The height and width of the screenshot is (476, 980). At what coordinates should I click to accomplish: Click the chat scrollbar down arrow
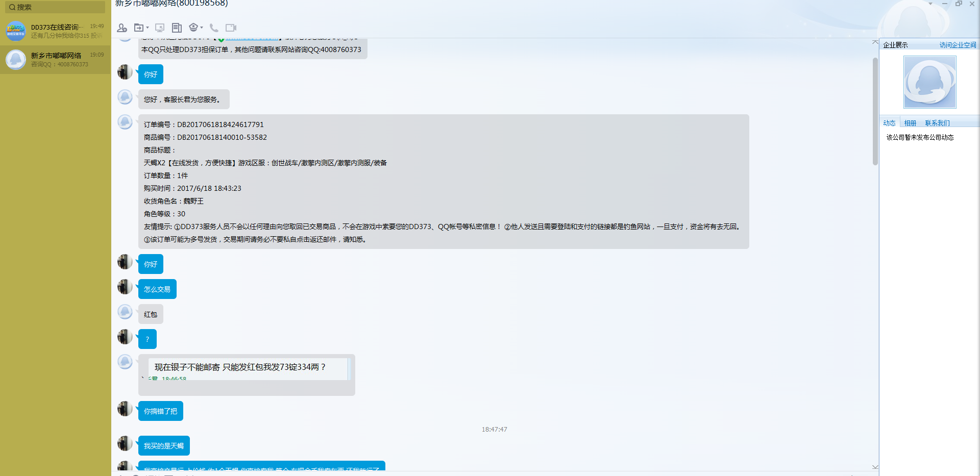tap(875, 467)
